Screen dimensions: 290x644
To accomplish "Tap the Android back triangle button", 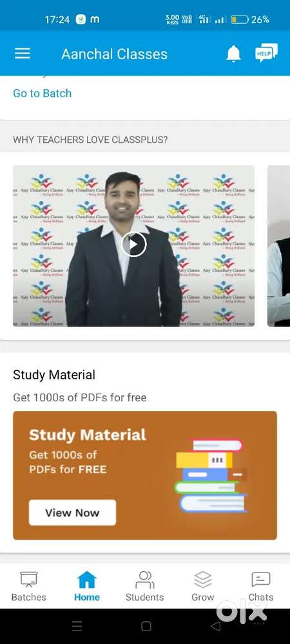I will pyautogui.click(x=215, y=626).
